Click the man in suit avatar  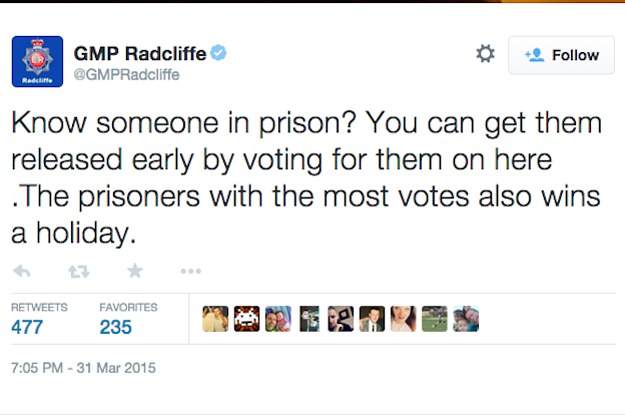coord(372,319)
